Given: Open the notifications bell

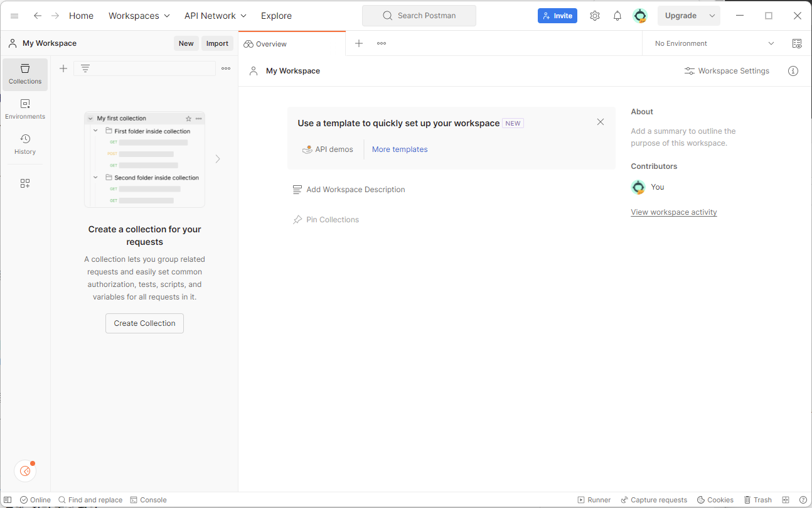Looking at the screenshot, I should (617, 16).
